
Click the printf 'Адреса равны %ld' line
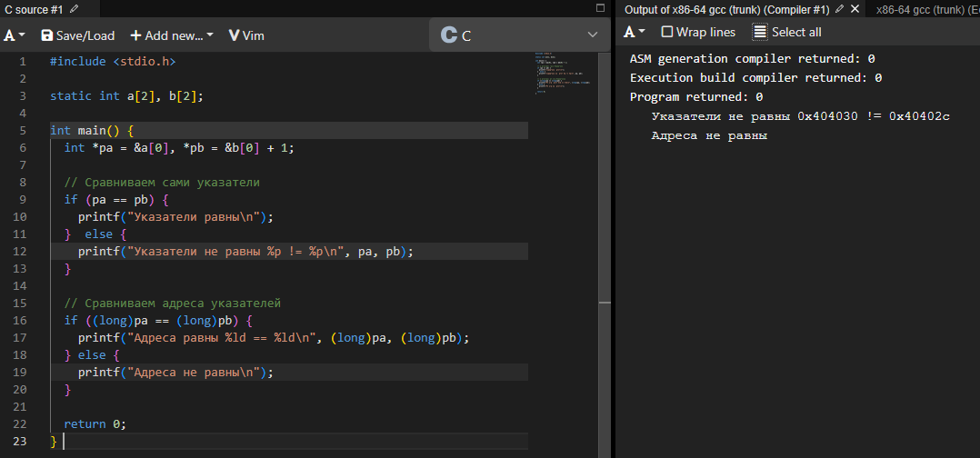[274, 337]
